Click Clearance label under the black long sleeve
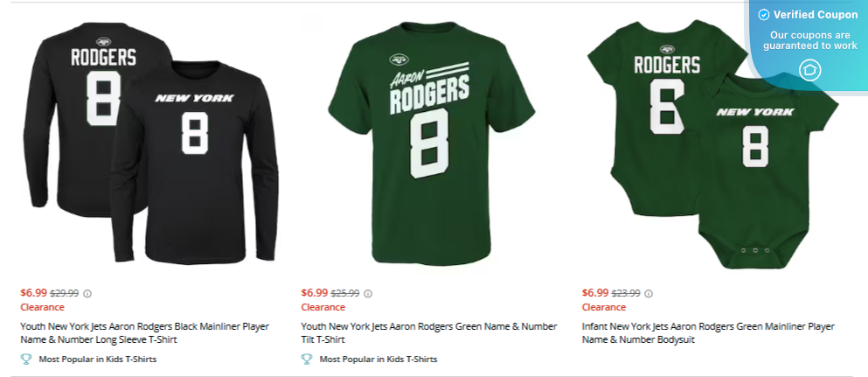868x377 pixels. 42,307
